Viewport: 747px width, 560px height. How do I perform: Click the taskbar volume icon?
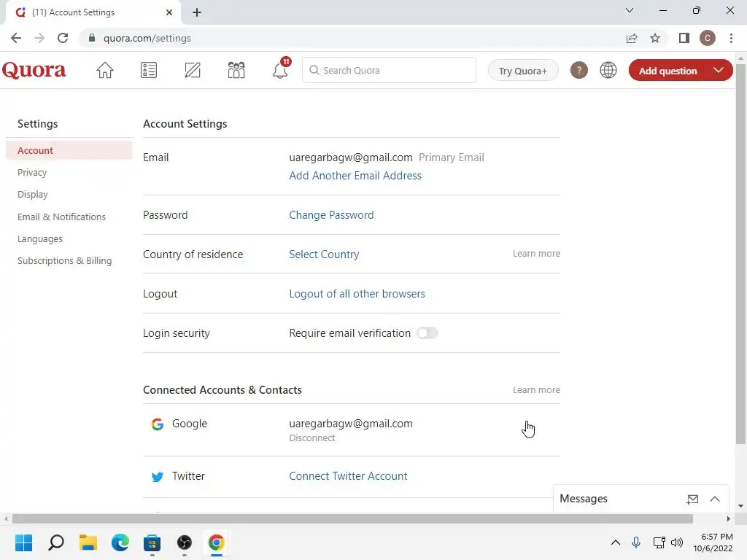tap(677, 542)
